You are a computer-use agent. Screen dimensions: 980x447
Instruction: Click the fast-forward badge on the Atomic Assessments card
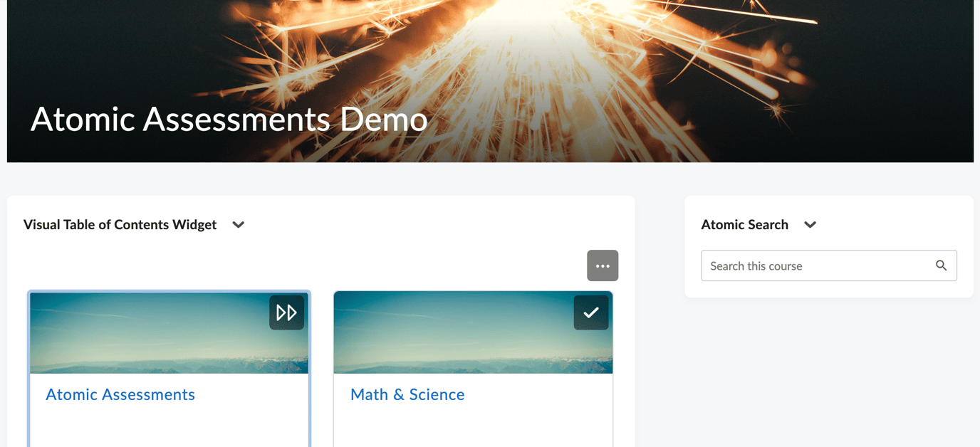pos(286,312)
